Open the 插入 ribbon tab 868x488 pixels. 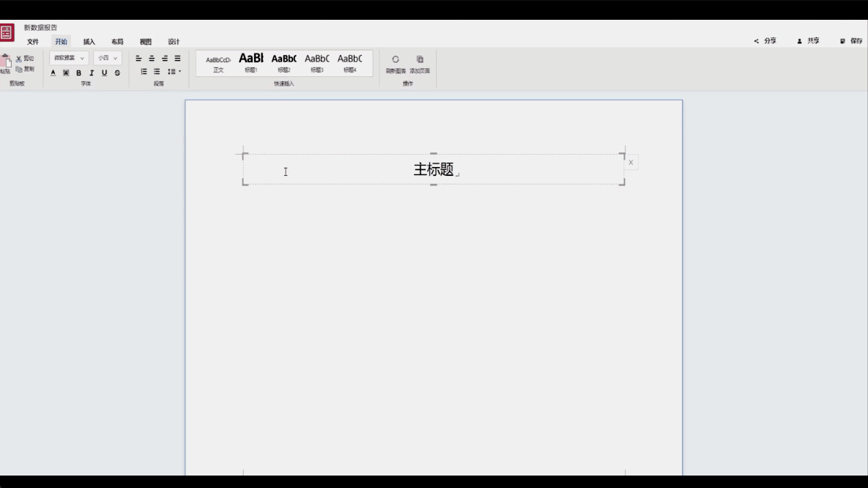[x=89, y=42]
